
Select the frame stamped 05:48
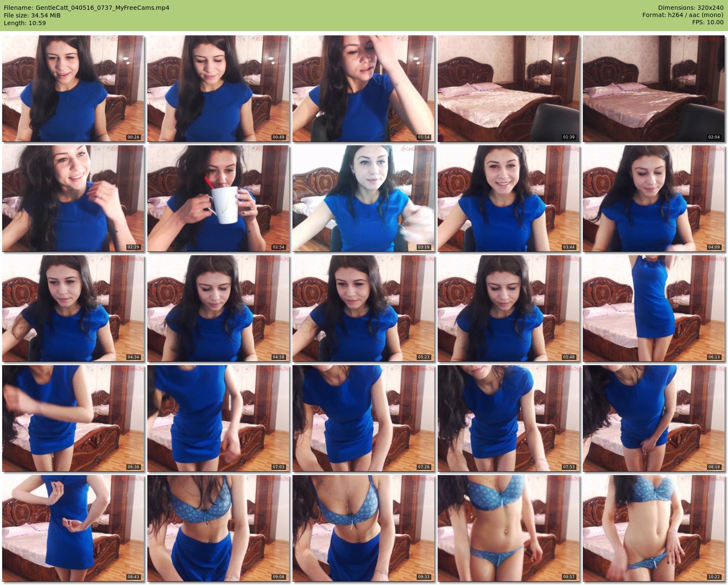509,308
